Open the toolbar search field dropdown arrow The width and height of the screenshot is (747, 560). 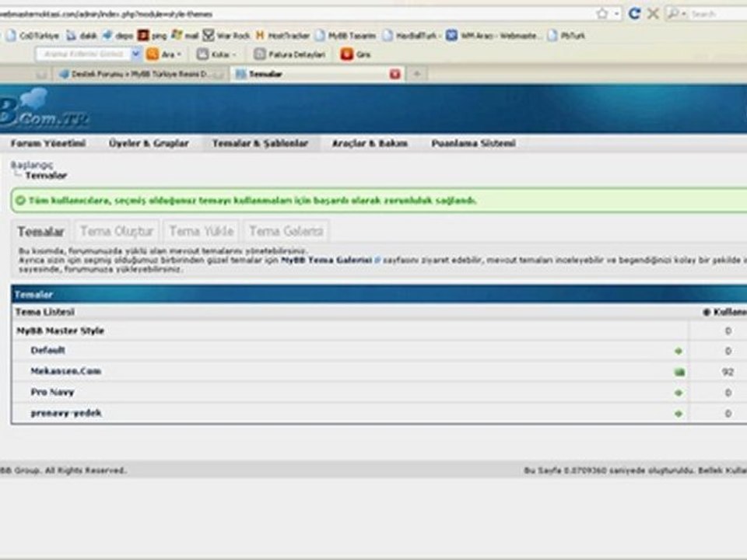tap(135, 54)
